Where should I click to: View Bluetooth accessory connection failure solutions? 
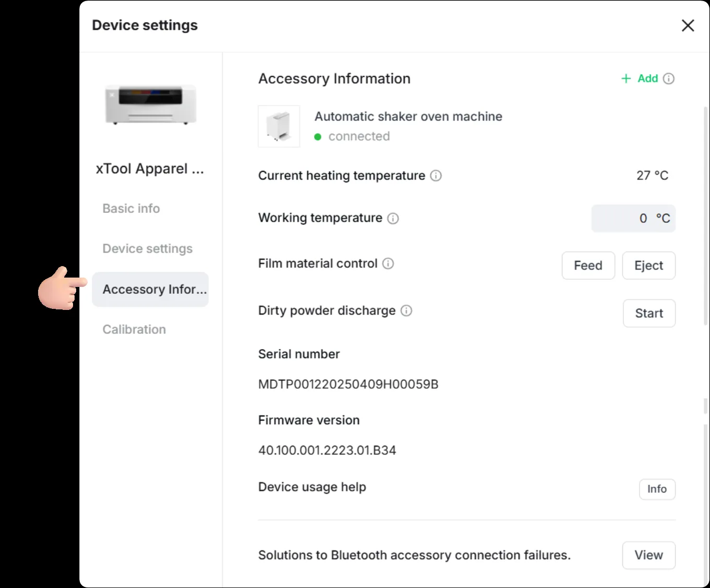(x=649, y=555)
